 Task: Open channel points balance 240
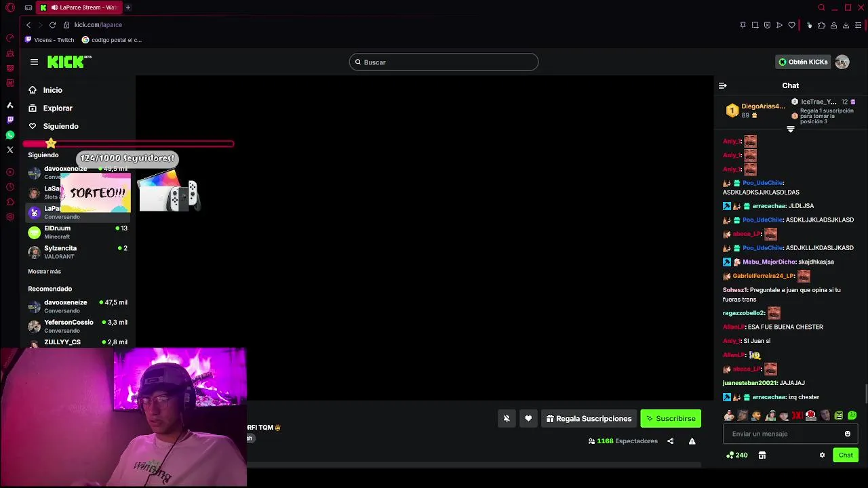pyautogui.click(x=737, y=455)
